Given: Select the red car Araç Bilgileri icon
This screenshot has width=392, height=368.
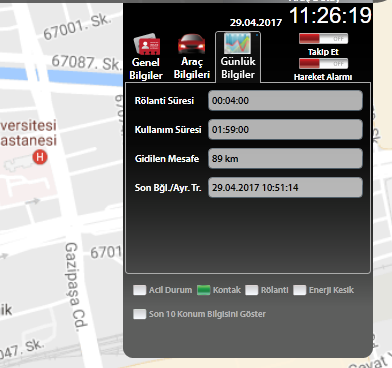Looking at the screenshot, I should [x=191, y=44].
